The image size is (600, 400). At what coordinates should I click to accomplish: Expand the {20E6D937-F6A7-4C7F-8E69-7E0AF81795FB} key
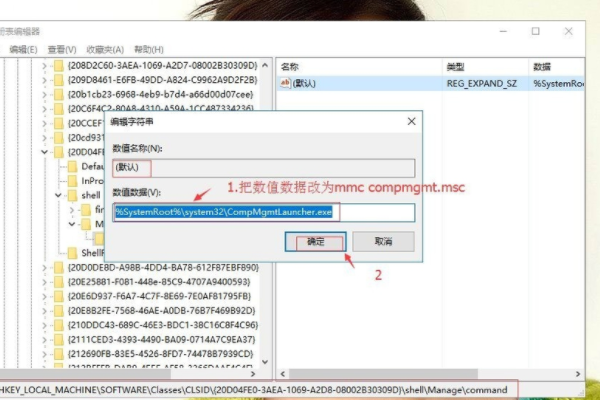click(44, 296)
